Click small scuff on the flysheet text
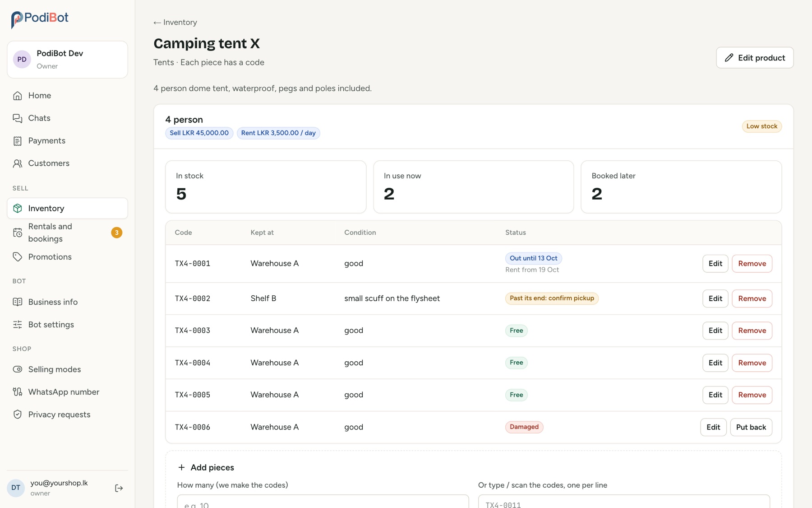The height and width of the screenshot is (508, 812). point(392,298)
